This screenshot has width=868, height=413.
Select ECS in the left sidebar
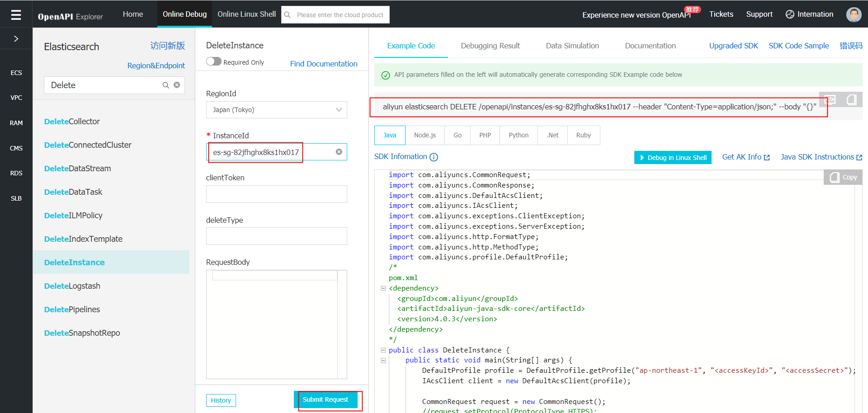click(16, 73)
